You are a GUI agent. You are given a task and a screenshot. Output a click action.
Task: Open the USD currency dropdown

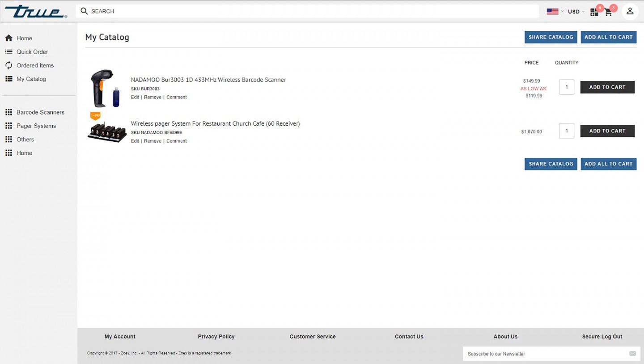[x=576, y=11]
